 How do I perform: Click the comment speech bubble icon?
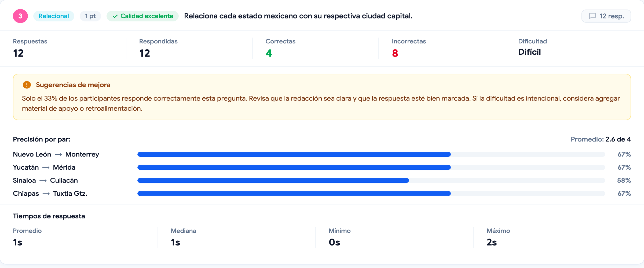(x=593, y=16)
